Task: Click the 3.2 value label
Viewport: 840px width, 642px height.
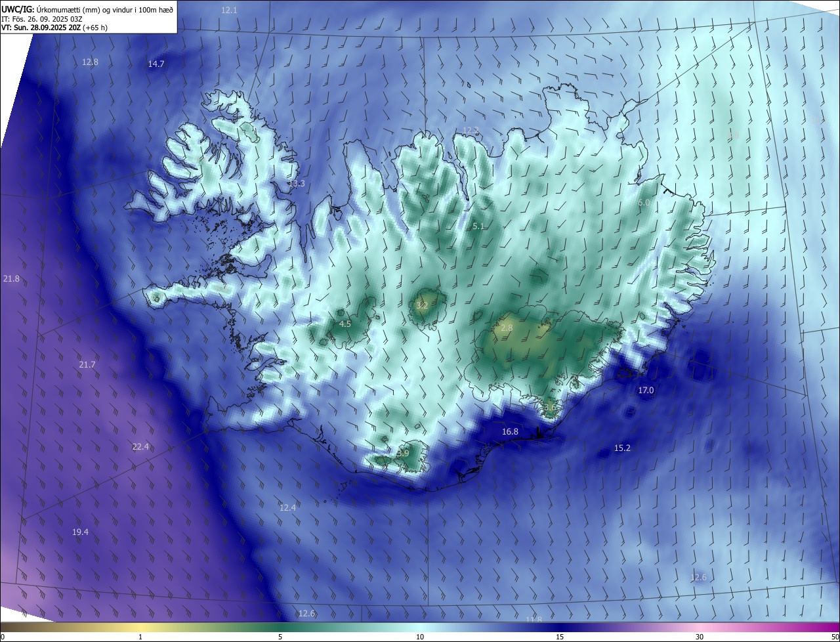Action: click(x=422, y=305)
